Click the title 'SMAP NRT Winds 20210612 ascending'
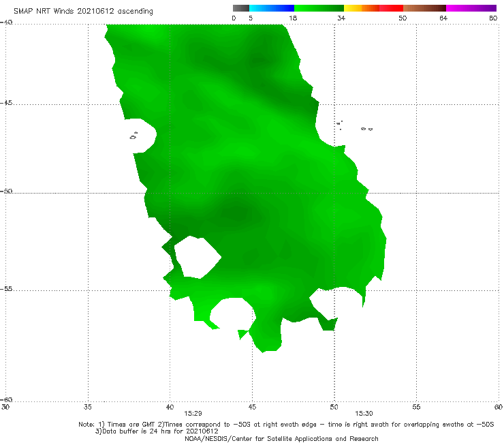The height and width of the screenshot is (443, 504). click(83, 11)
